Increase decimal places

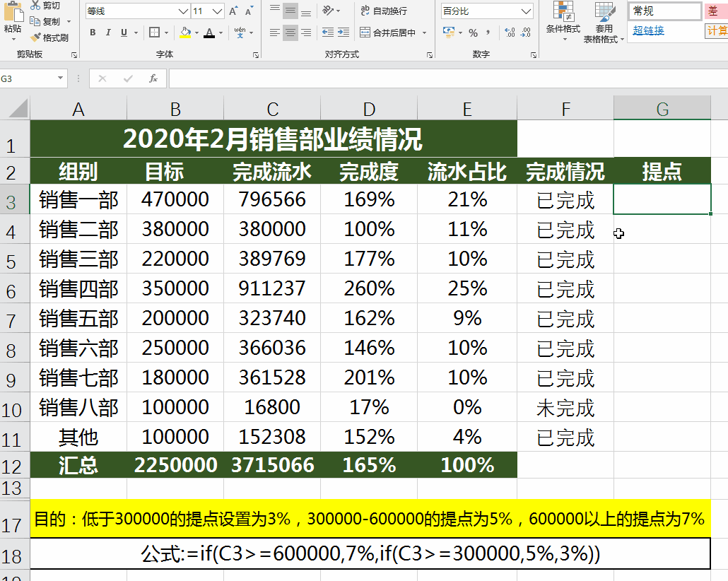(510, 33)
